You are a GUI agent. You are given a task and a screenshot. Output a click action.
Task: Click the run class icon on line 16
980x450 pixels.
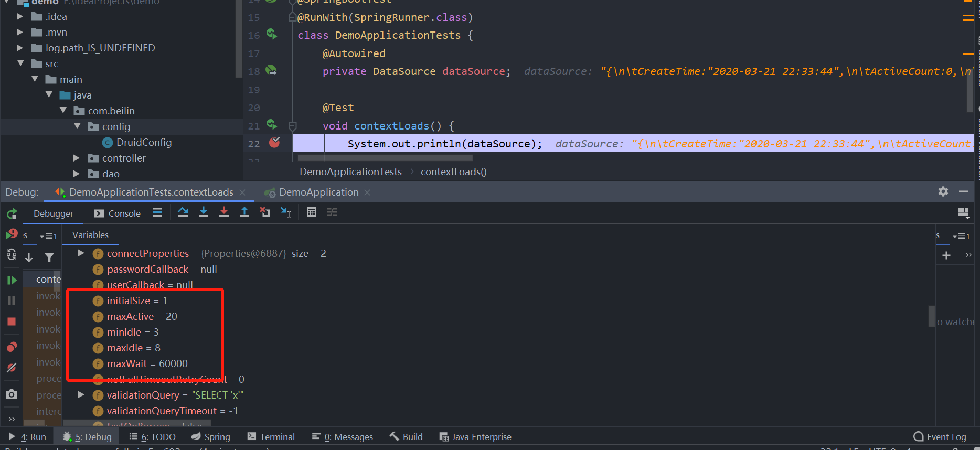[272, 34]
